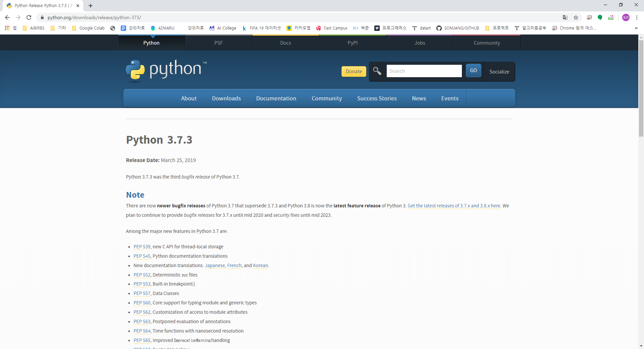Open Chrome's three-dot menu
Viewport: 644px width, 349px height.
click(637, 17)
